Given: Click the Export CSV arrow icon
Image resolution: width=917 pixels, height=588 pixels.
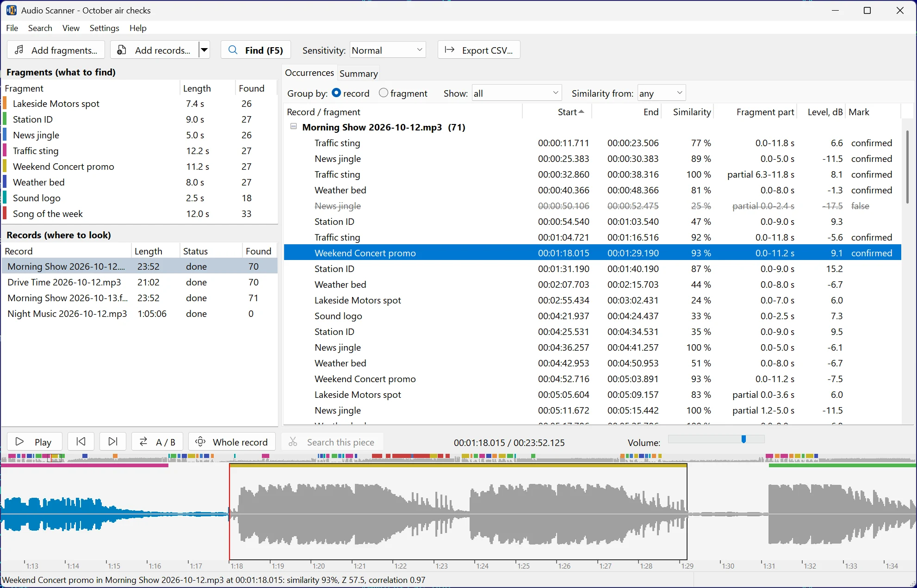Looking at the screenshot, I should coord(450,50).
